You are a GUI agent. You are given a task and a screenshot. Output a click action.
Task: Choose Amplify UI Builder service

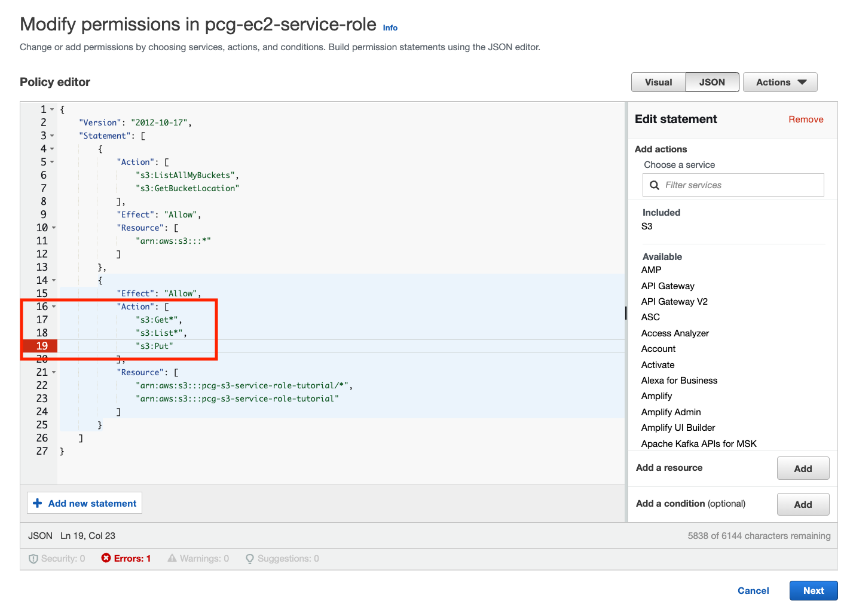tap(678, 428)
